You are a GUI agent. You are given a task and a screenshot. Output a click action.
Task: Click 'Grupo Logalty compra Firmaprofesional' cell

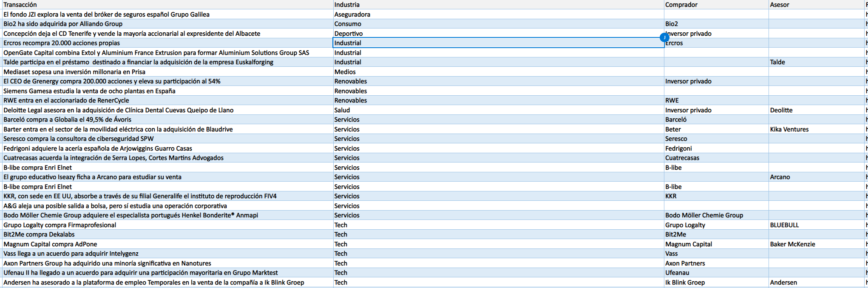tap(167, 225)
